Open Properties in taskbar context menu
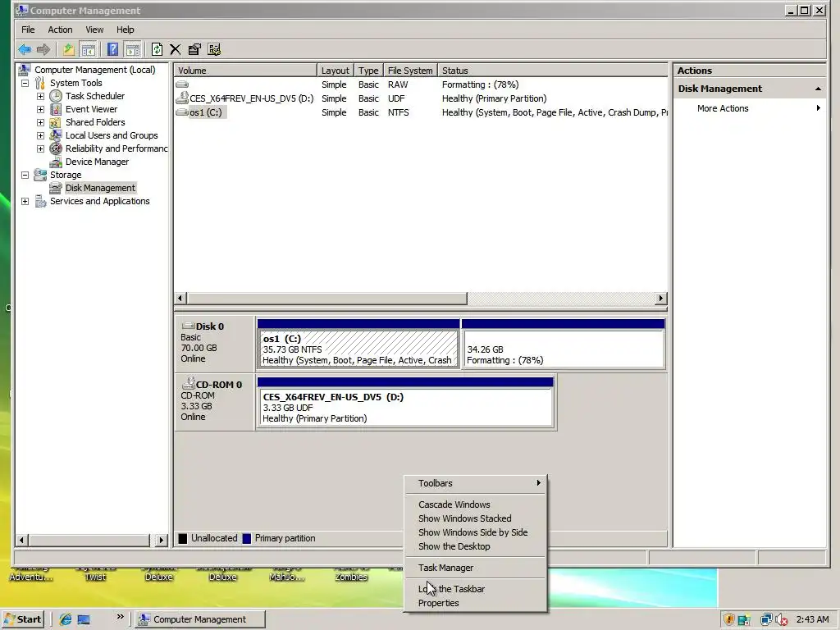This screenshot has height=630, width=840. point(475,603)
